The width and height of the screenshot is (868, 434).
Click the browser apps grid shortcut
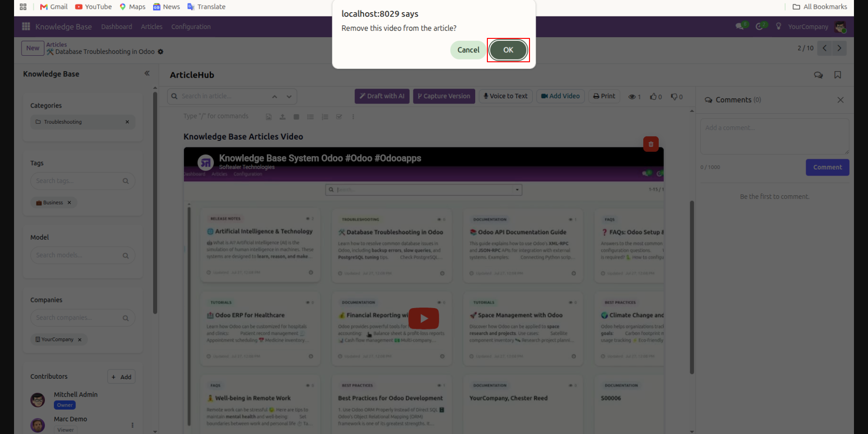click(x=23, y=7)
